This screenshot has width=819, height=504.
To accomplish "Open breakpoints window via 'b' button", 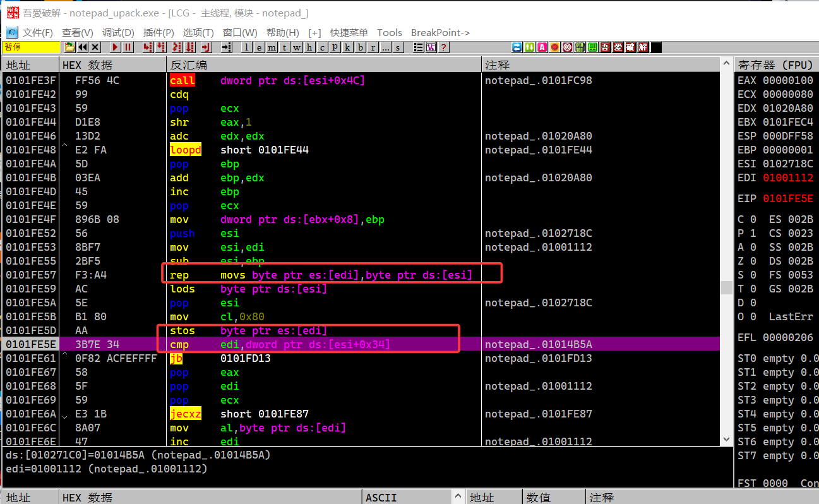I will 360,47.
